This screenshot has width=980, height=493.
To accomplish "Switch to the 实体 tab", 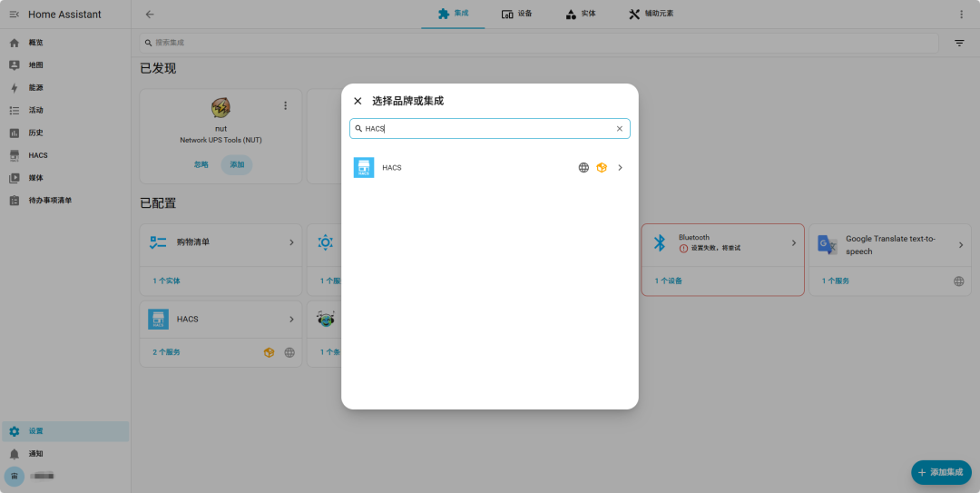I will [581, 14].
